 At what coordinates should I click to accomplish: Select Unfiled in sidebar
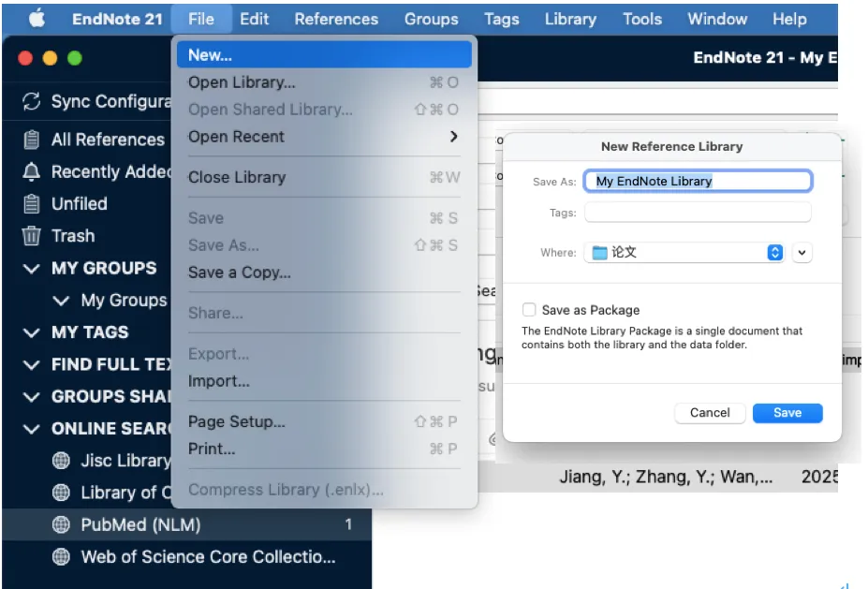(80, 204)
